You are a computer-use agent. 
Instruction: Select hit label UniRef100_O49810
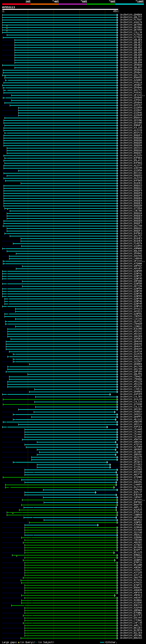pos(131,412)
